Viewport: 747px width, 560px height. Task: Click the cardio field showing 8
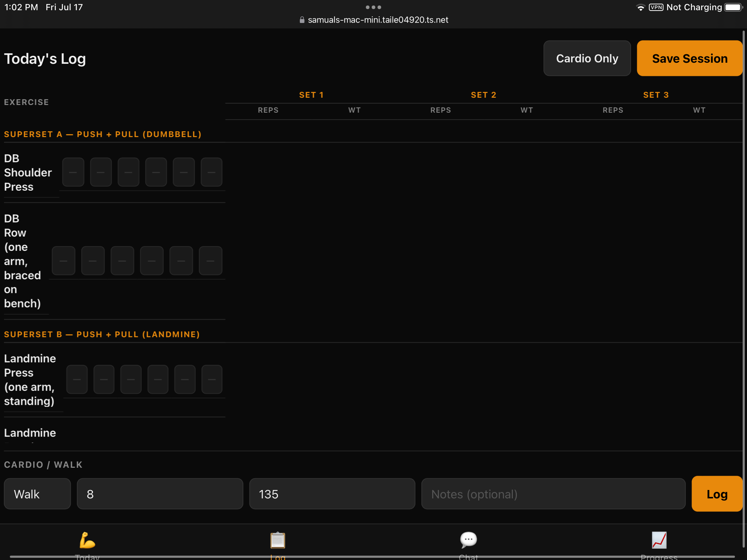point(160,494)
